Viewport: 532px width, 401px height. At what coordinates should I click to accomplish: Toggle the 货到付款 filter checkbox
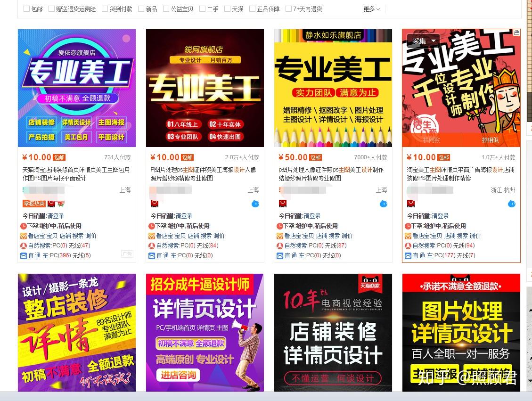(105, 9)
